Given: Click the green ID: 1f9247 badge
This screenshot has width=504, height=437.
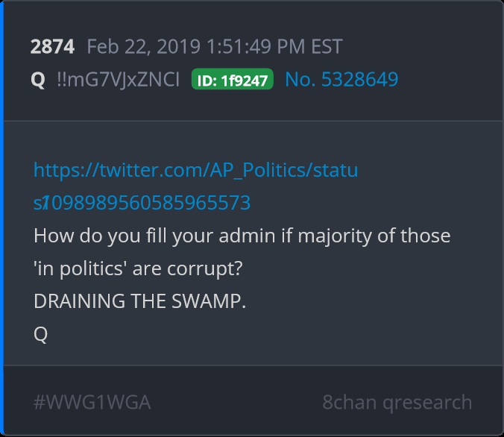Looking at the screenshot, I should pyautogui.click(x=233, y=80).
